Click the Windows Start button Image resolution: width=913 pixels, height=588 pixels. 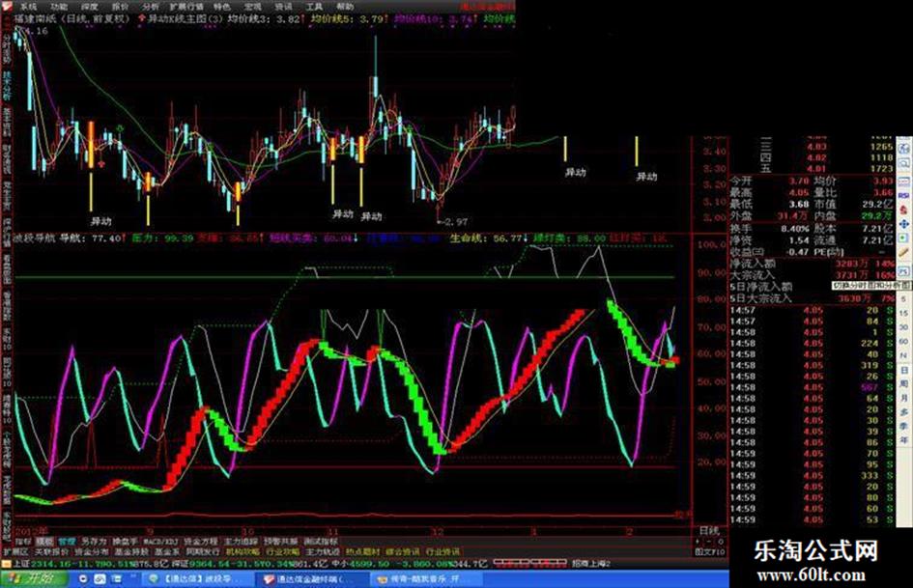pos(34,579)
